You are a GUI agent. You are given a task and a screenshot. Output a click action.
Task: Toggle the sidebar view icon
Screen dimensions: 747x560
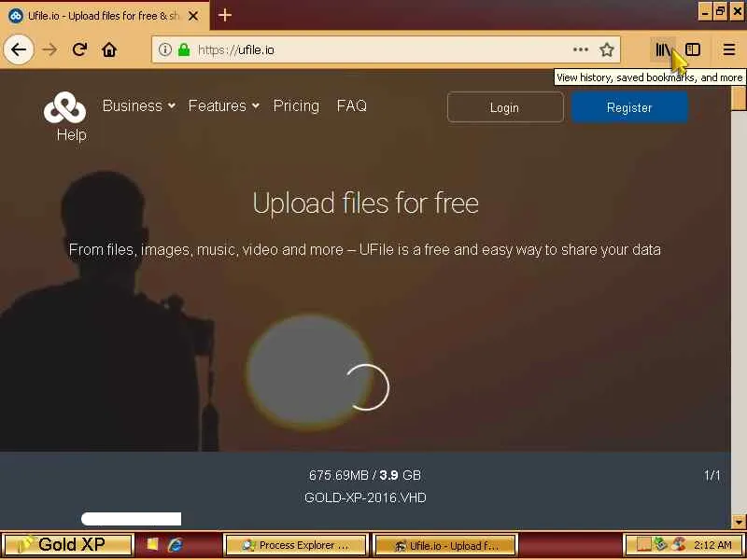point(692,49)
